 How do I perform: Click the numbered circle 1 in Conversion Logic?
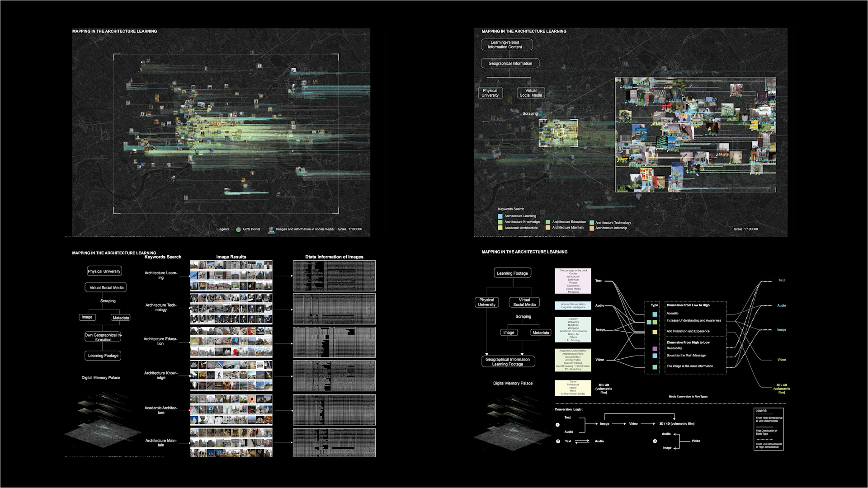point(557,425)
